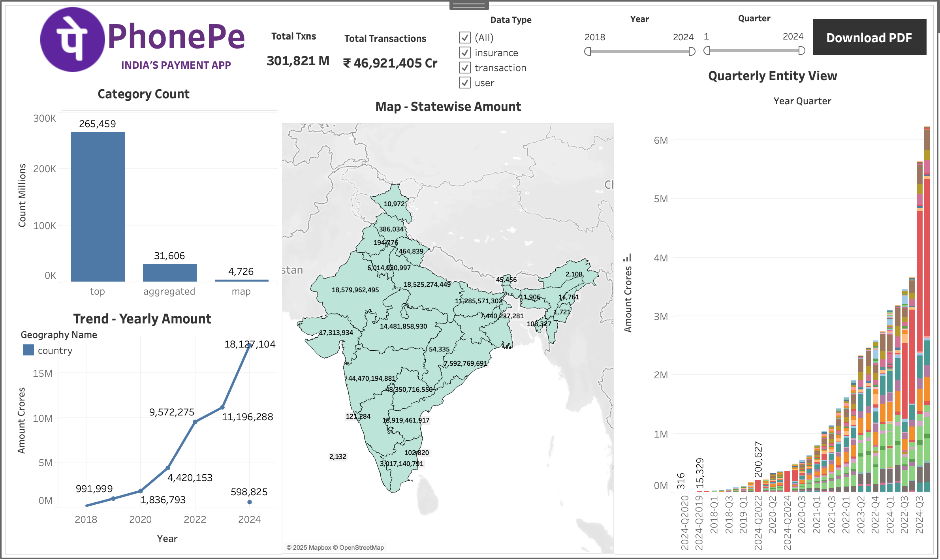Click map value 18,919,461,917 in Karnataka
Viewport: 940px width, 560px height.
tap(406, 420)
